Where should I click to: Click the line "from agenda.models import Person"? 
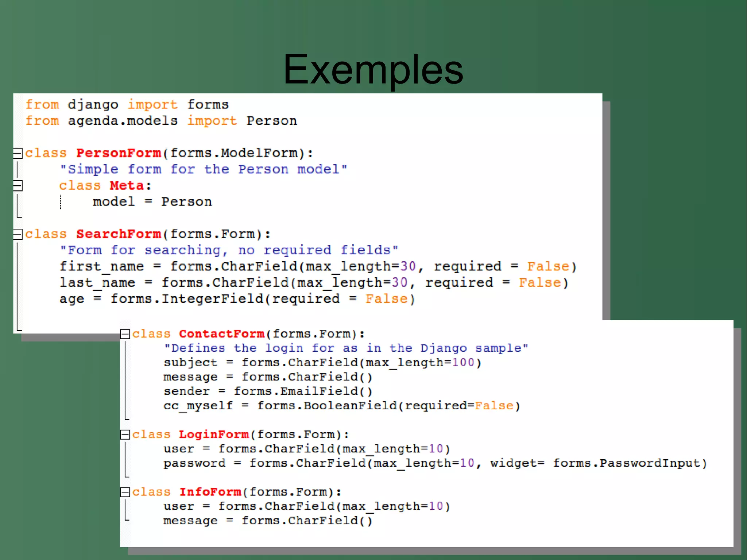pos(161,121)
